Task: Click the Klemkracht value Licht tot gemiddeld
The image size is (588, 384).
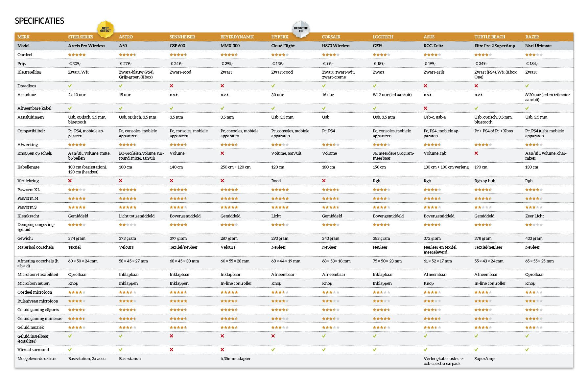Action: point(137,216)
